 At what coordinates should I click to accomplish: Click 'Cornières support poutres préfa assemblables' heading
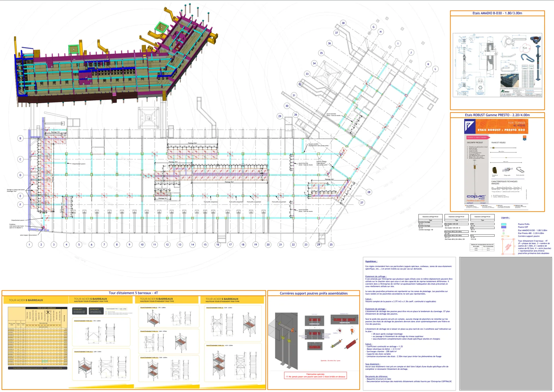(314, 293)
